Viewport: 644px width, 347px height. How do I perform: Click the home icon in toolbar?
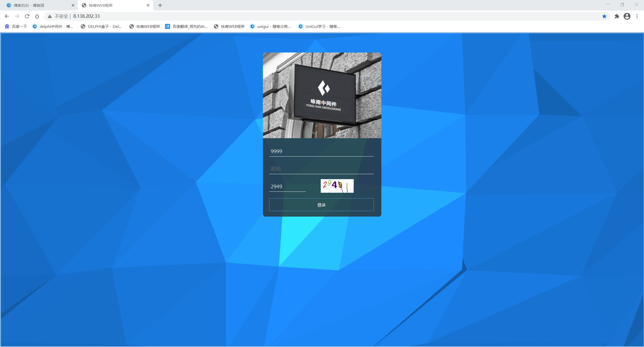coord(37,16)
